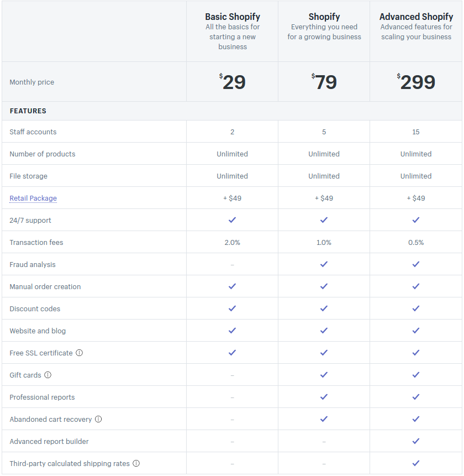Click the 24/7 support checkmark under Advanced Shopify
Viewport: 464px width, 476px height.
tap(416, 220)
